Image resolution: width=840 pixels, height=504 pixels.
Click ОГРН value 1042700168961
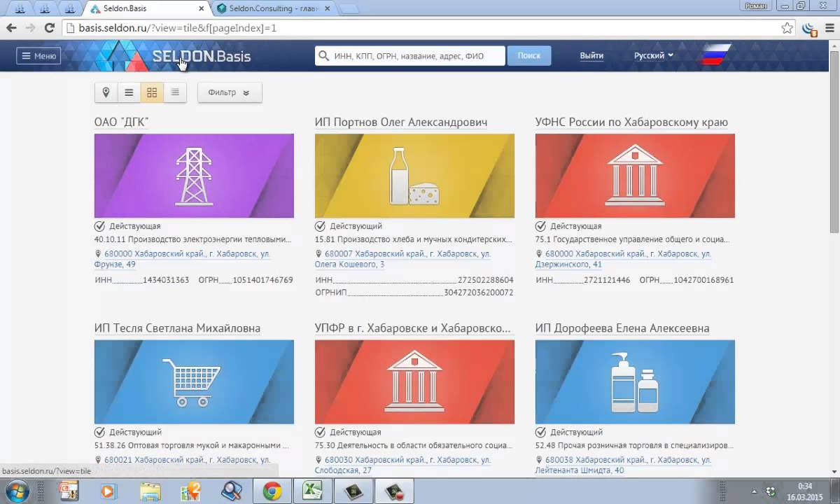704,280
